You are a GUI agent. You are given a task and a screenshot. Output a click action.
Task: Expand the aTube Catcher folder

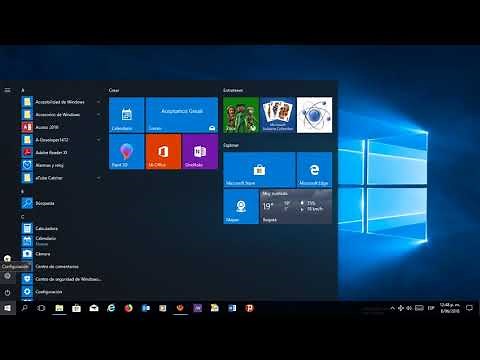pyautogui.click(x=62, y=178)
